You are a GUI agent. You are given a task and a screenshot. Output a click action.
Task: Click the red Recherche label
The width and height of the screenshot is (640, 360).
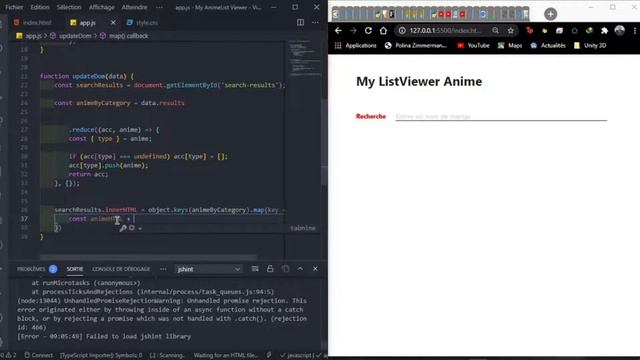coord(371,116)
